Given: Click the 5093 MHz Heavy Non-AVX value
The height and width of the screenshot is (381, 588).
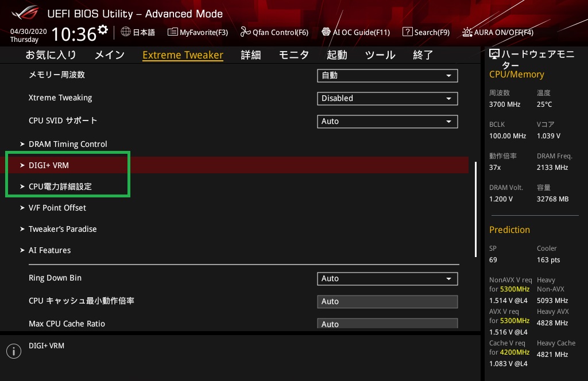Looking at the screenshot, I should [x=552, y=301].
